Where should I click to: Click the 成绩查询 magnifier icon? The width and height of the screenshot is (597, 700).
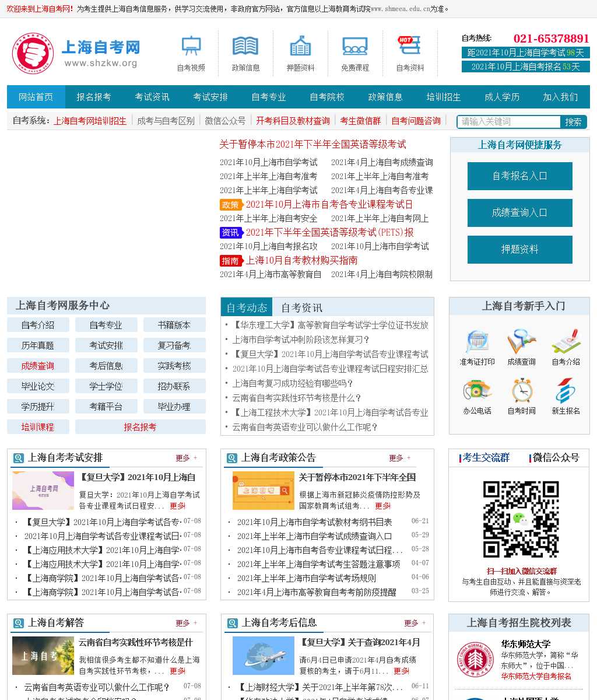pos(521,341)
